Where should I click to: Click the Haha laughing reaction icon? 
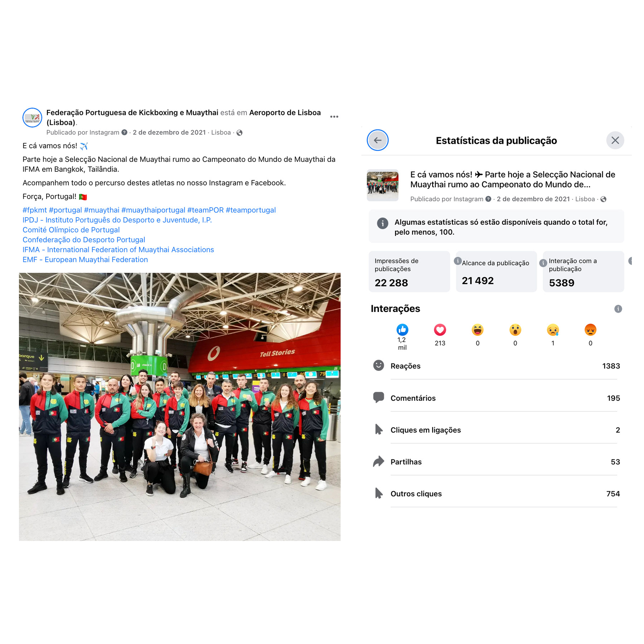477,330
